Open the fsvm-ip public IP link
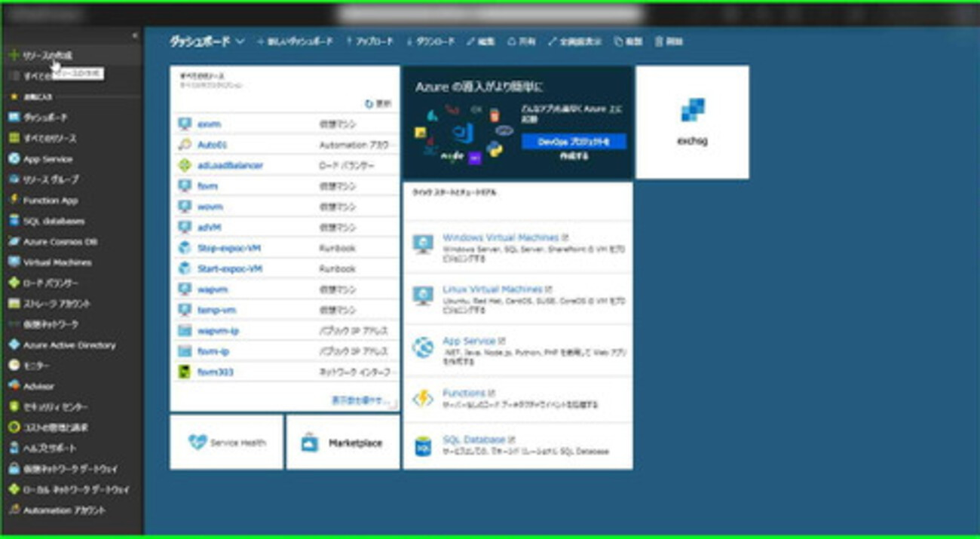The image size is (980, 539). (x=213, y=351)
